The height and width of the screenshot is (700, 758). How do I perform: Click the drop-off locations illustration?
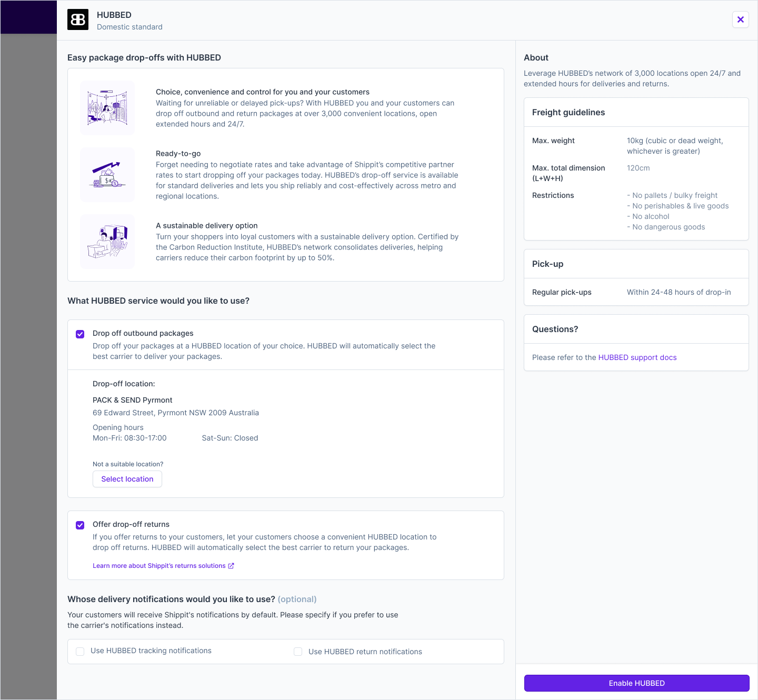pyautogui.click(x=107, y=108)
